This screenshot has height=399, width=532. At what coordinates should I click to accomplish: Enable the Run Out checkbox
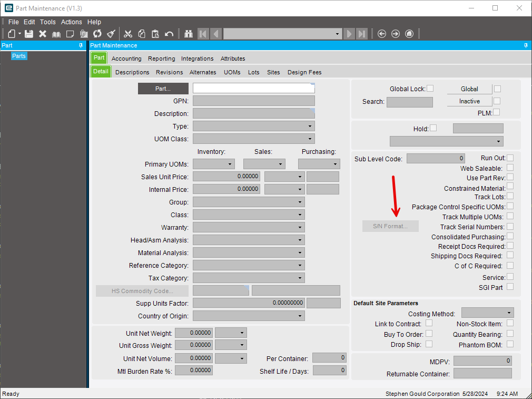point(510,158)
